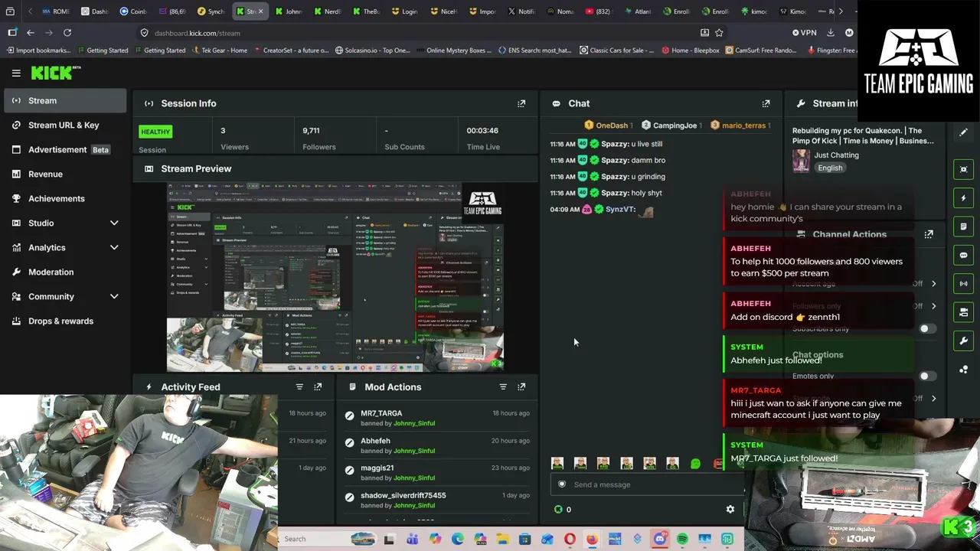Image resolution: width=980 pixels, height=551 pixels.
Task: Click the notes sidebar icon
Action: [x=964, y=227]
